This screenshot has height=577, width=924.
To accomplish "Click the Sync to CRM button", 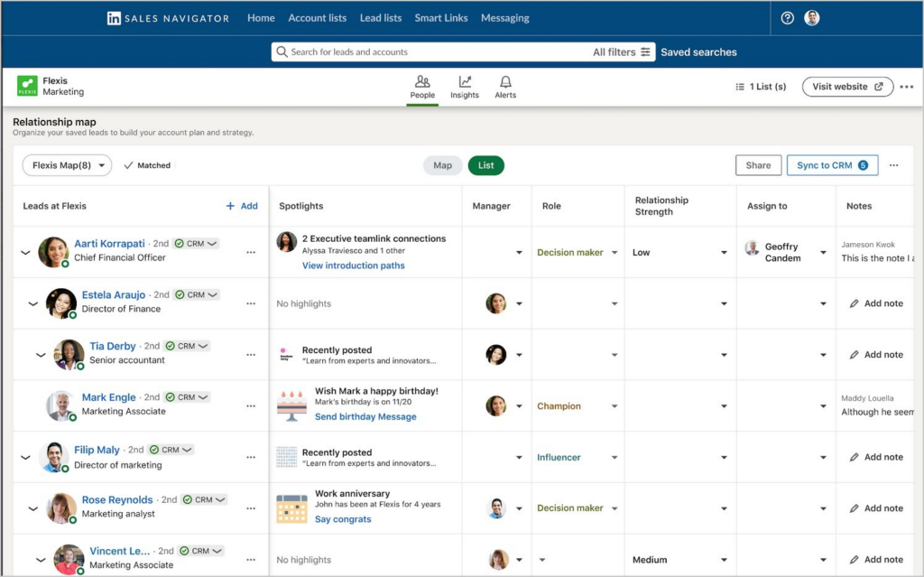I will [831, 165].
